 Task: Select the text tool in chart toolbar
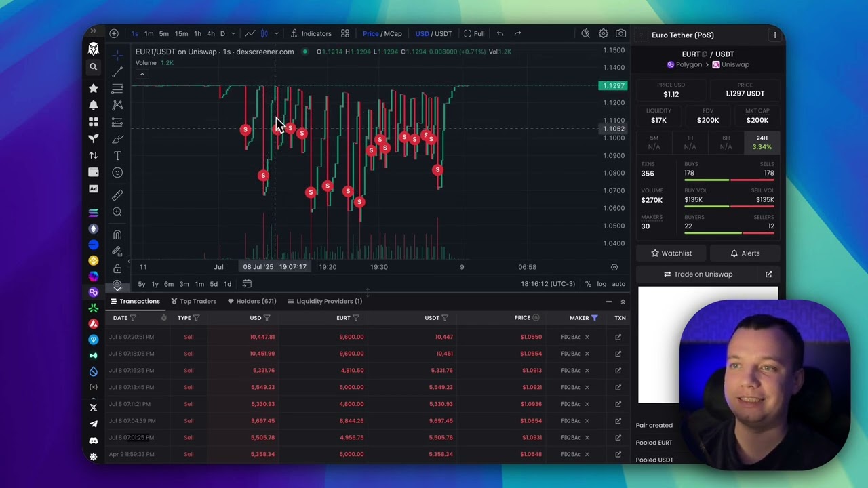point(117,156)
